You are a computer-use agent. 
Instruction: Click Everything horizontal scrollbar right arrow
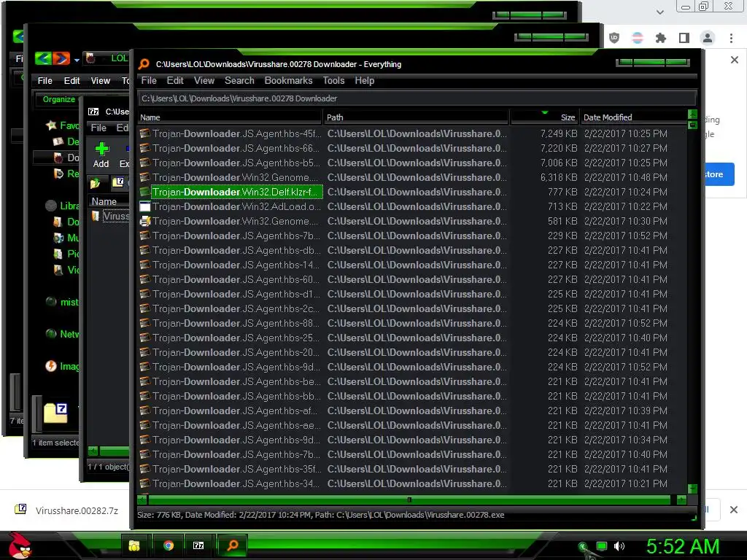682,499
